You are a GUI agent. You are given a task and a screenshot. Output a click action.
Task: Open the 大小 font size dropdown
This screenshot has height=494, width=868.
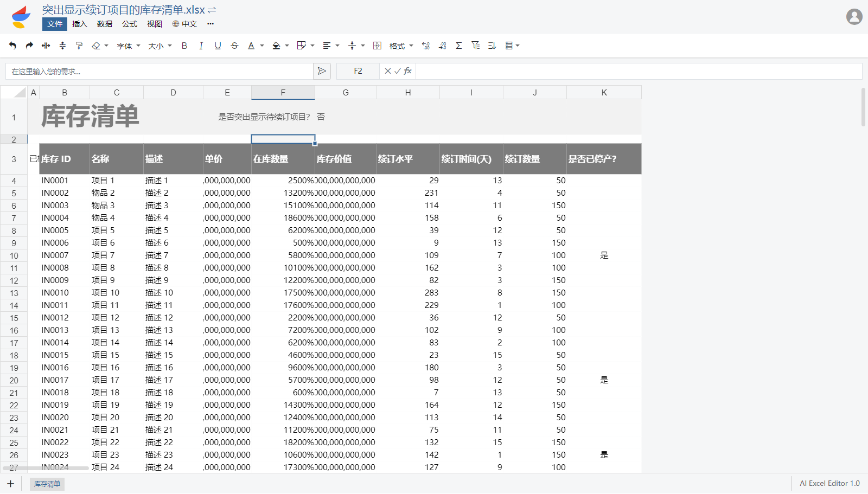(158, 46)
